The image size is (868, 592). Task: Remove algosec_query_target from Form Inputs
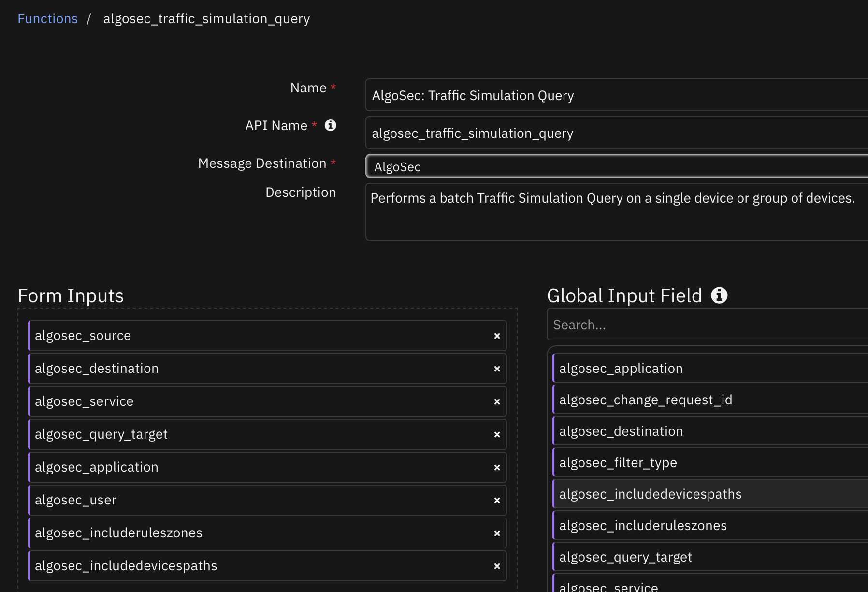[497, 434]
